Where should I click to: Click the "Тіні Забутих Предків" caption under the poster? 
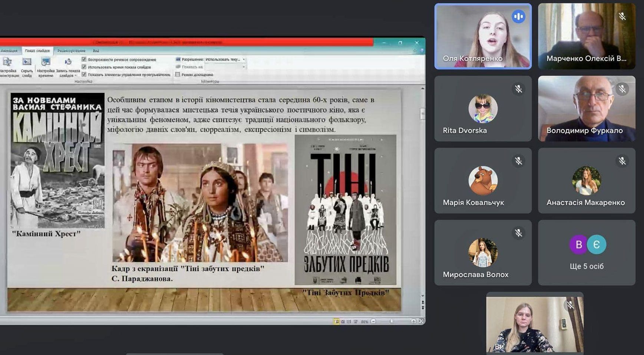[x=346, y=292]
